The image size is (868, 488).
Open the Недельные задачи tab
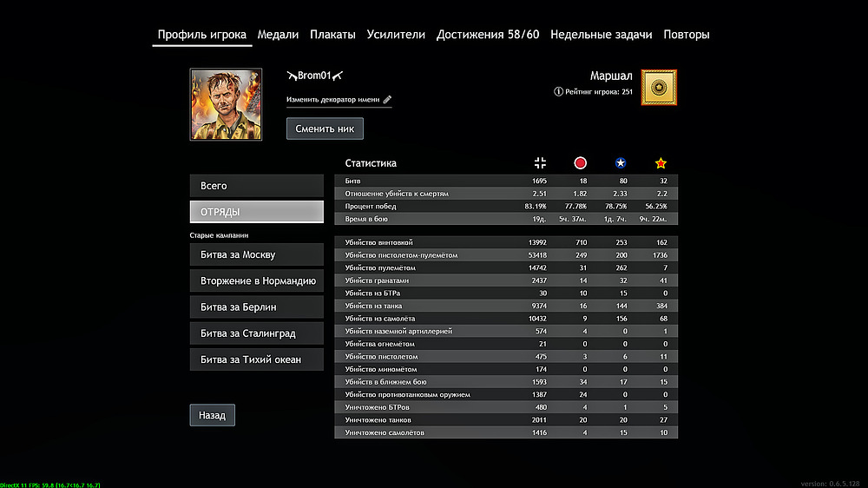(601, 35)
